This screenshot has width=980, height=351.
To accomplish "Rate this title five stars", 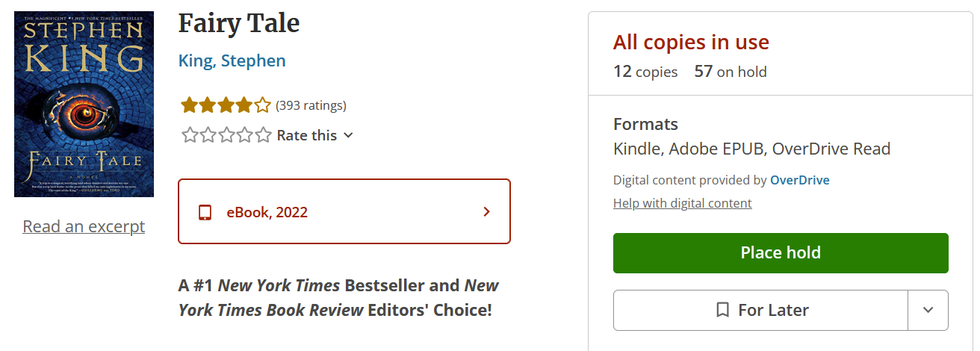I will pyautogui.click(x=263, y=135).
